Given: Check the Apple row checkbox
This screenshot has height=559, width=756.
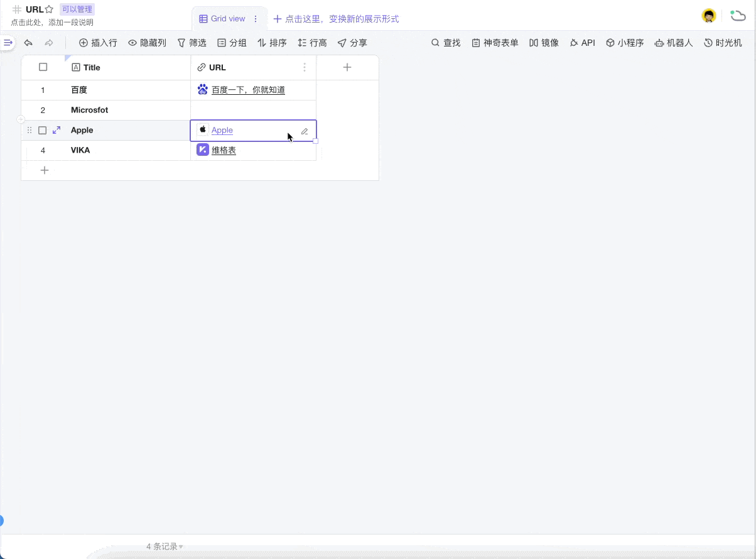Looking at the screenshot, I should [x=43, y=130].
